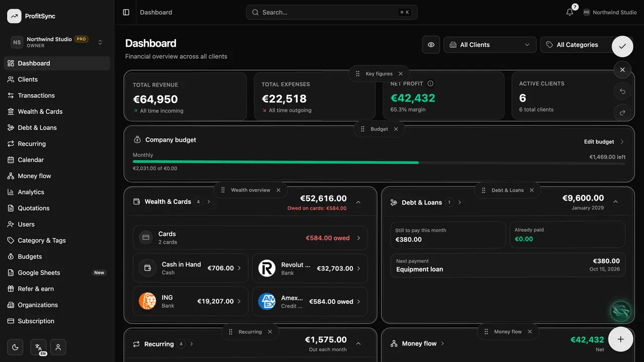Click the floating plus button
This screenshot has height=362, width=644.
coord(621,339)
